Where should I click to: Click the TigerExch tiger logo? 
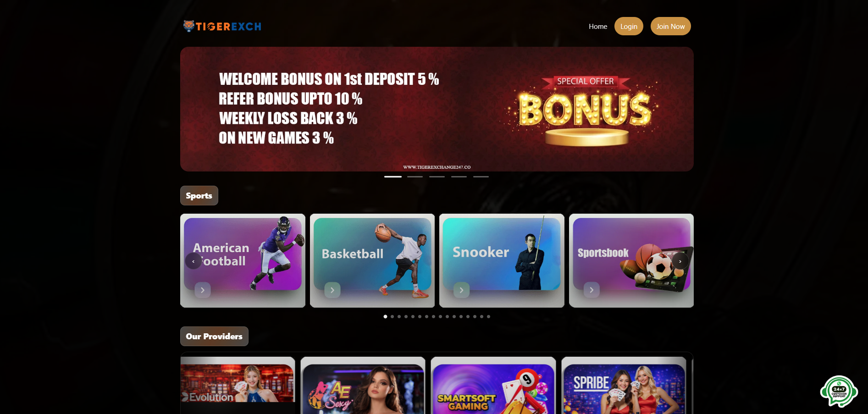[222, 26]
